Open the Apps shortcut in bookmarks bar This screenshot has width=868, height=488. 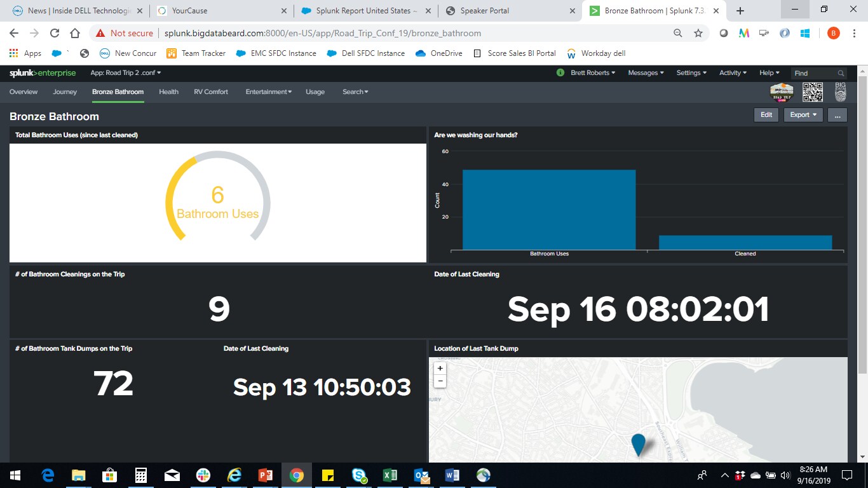coord(25,53)
